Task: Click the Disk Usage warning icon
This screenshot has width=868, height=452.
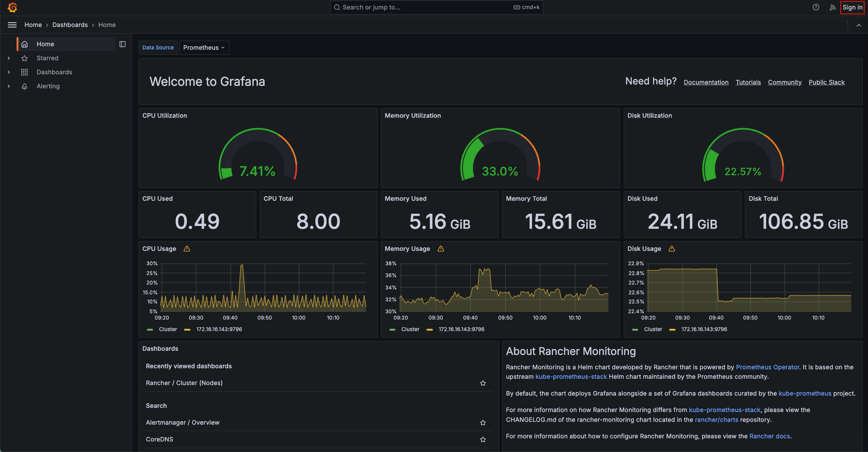Action: [672, 249]
